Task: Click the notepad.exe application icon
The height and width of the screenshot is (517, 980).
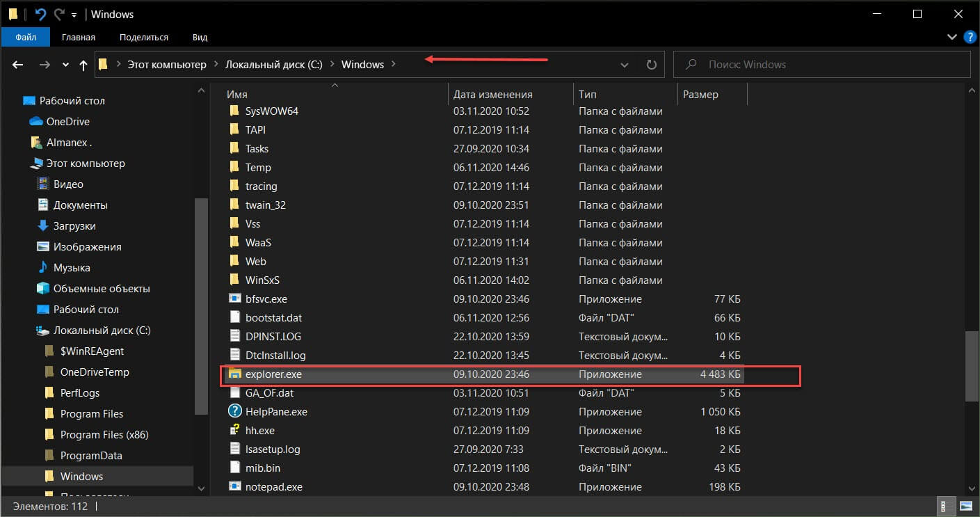Action: click(x=234, y=487)
